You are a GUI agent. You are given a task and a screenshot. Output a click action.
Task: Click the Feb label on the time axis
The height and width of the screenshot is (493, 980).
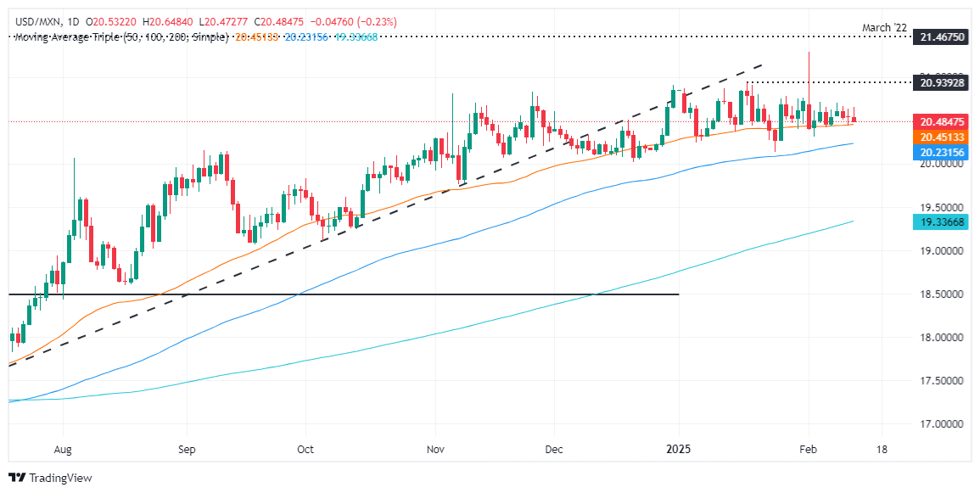pyautogui.click(x=808, y=451)
